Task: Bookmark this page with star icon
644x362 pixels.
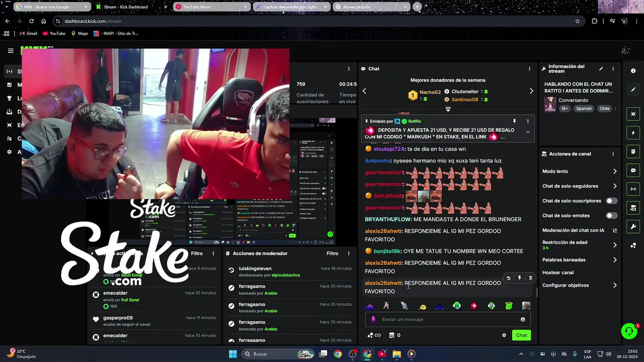Action: [x=578, y=21]
